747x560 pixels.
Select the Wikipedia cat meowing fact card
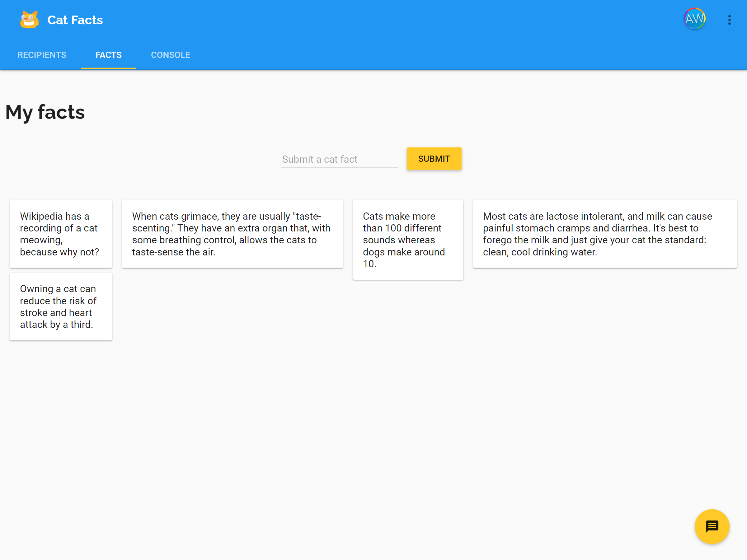(x=61, y=234)
